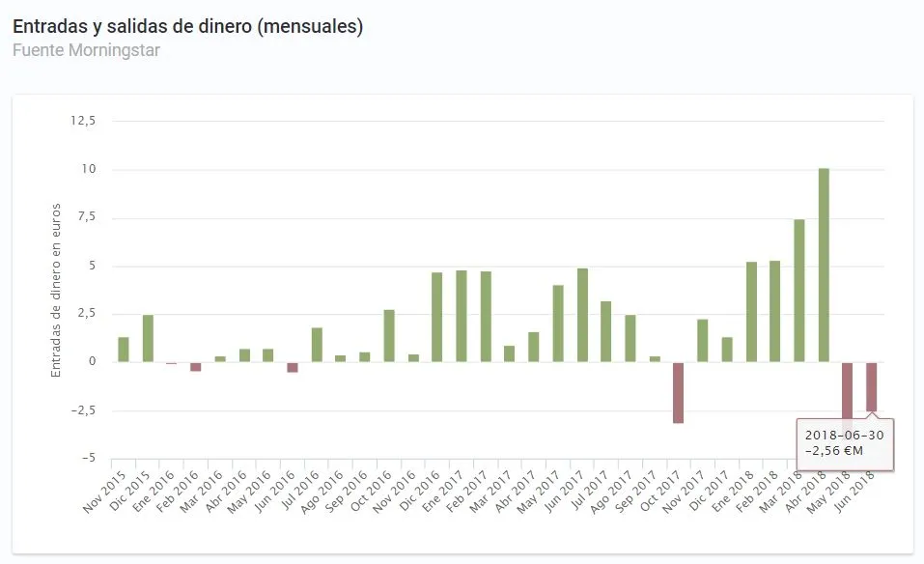Viewport: 924px width, 564px height.
Task: Select the small red Jun 2016 bar
Action: coord(293,367)
